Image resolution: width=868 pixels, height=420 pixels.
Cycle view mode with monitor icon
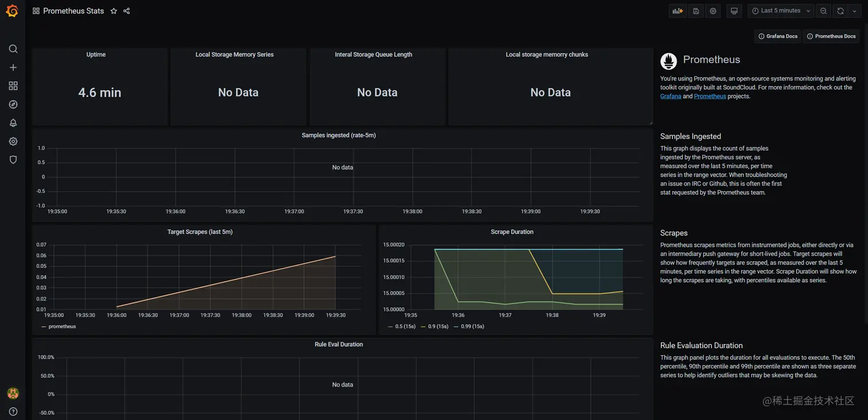coord(734,11)
